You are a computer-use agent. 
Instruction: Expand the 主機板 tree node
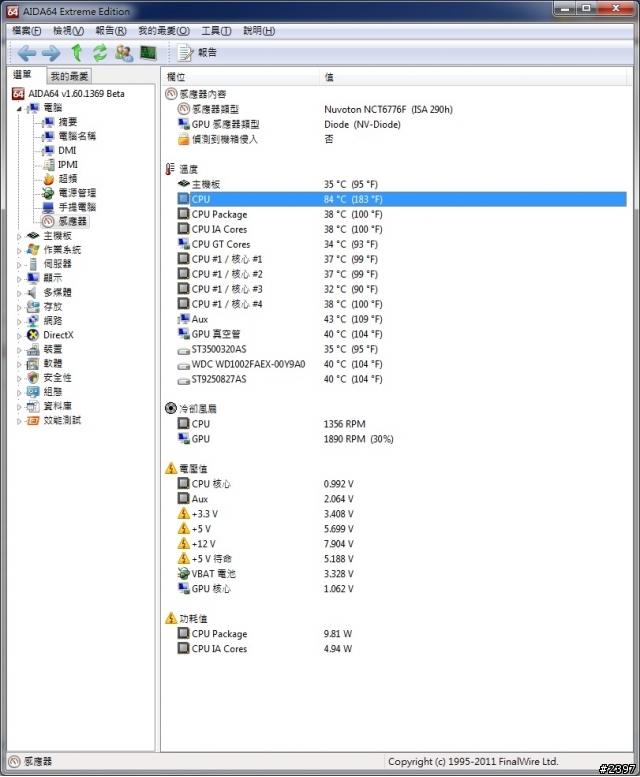coord(19,236)
